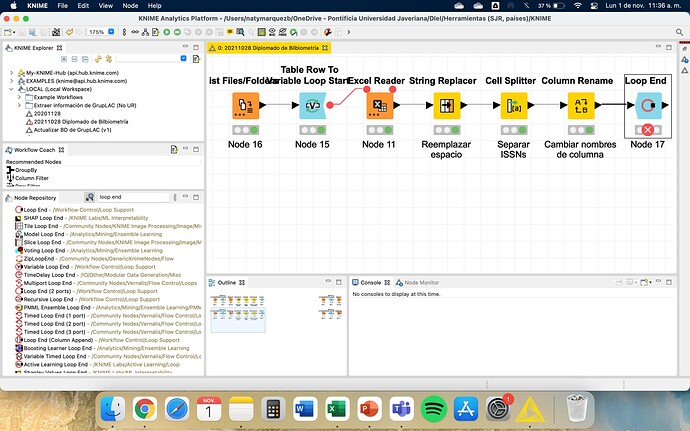The image size is (690, 431).
Task: Open the File menu
Action: point(62,6)
